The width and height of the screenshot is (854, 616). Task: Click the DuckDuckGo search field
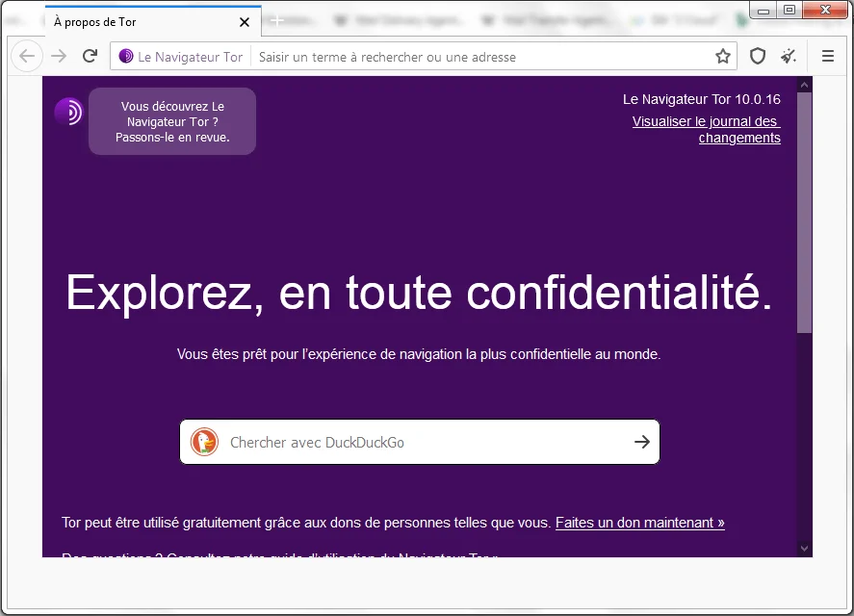pyautogui.click(x=404, y=442)
